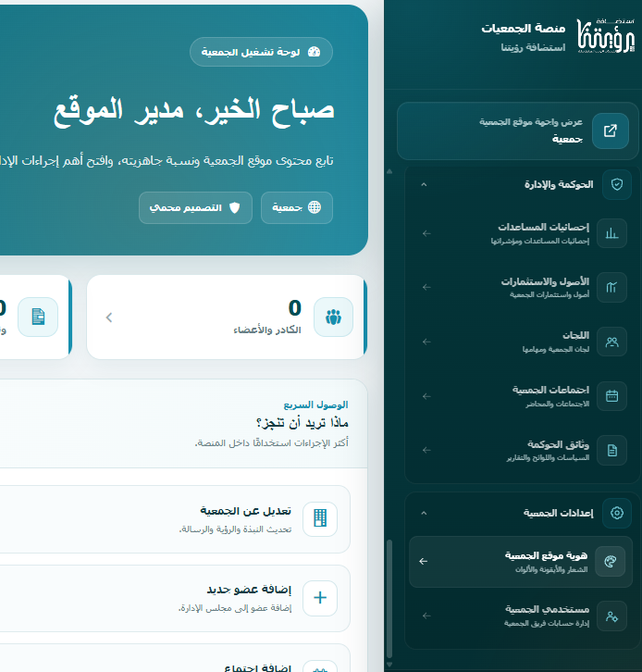Click the people icon beside اللجان
Image resolution: width=642 pixels, height=672 pixels.
pyautogui.click(x=611, y=342)
